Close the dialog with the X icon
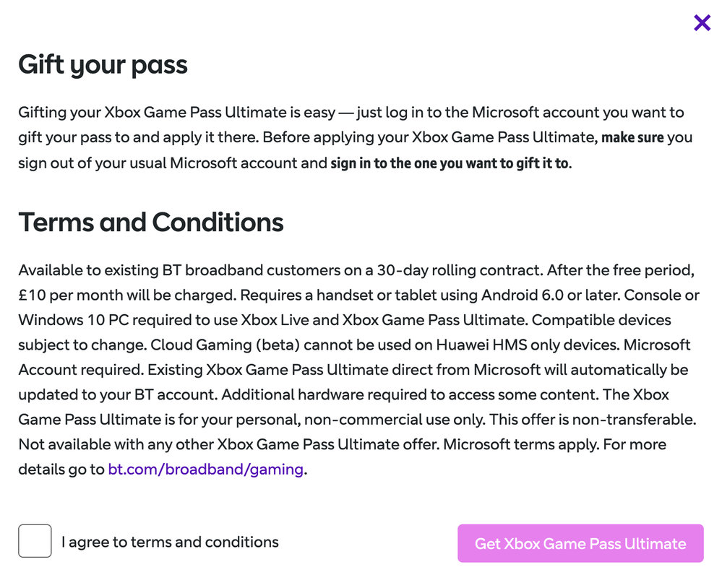This screenshot has width=722, height=588. pos(702,23)
